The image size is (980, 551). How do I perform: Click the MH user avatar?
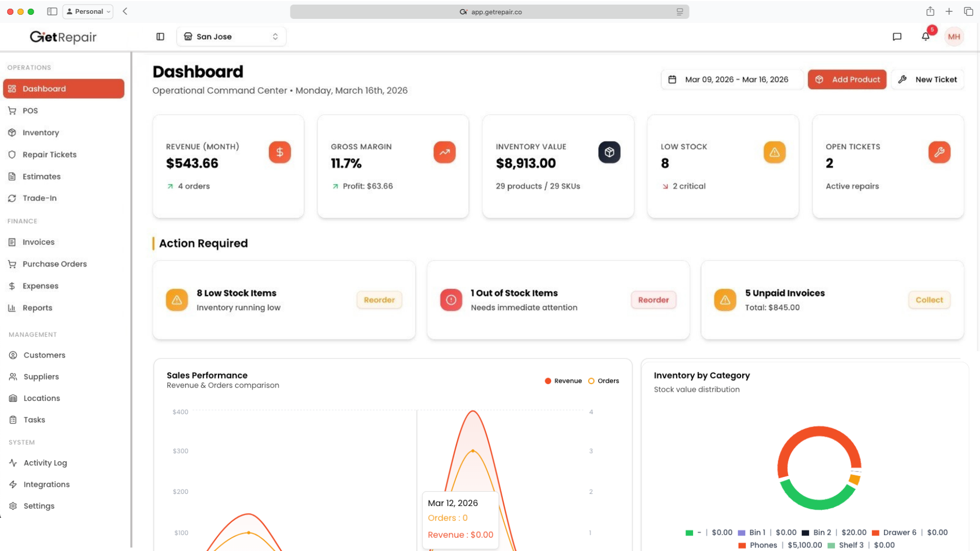[953, 36]
